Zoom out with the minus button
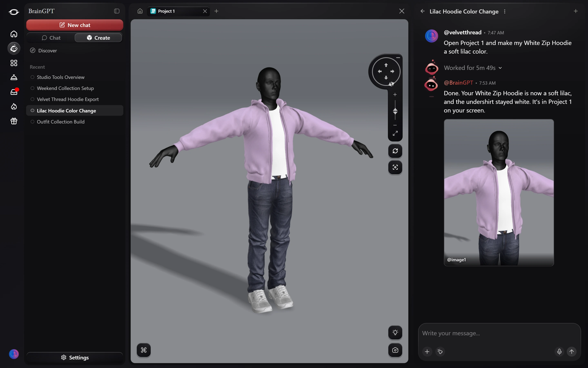The width and height of the screenshot is (588, 368). [395, 125]
